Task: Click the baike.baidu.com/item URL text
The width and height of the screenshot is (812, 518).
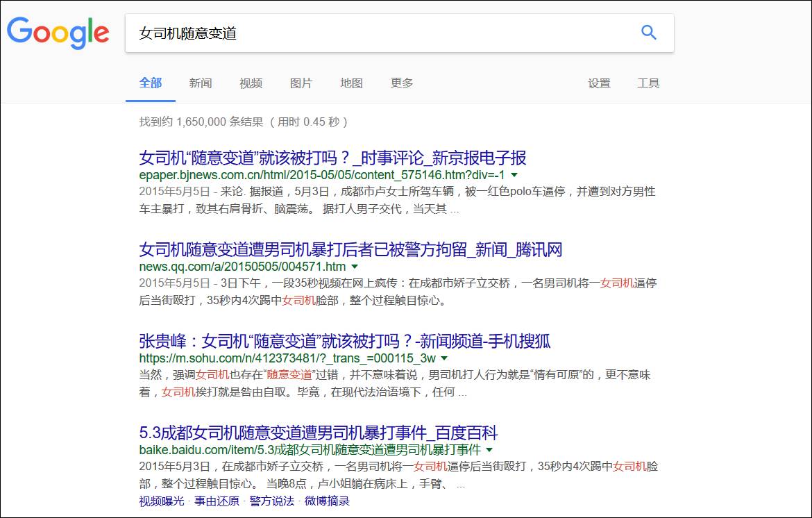Action: pyautogui.click(x=310, y=450)
